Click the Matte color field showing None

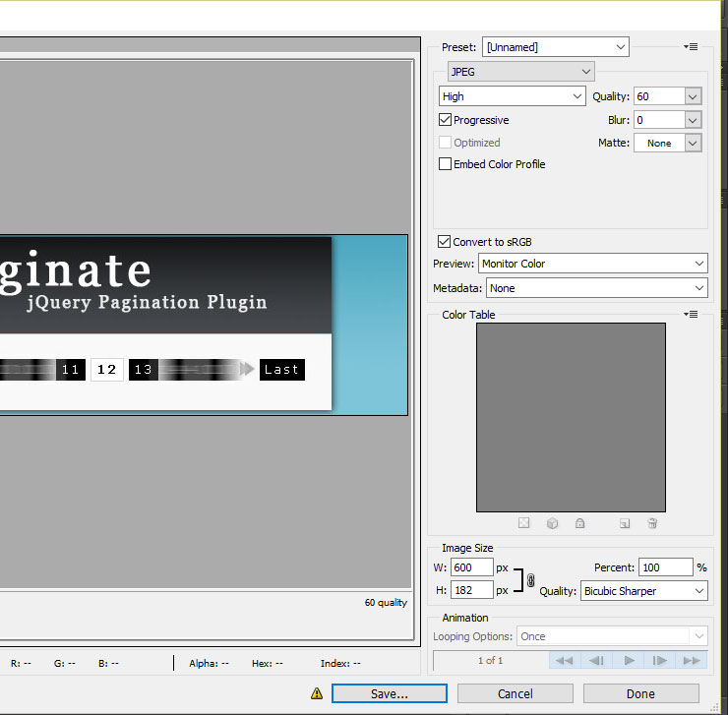(x=659, y=143)
